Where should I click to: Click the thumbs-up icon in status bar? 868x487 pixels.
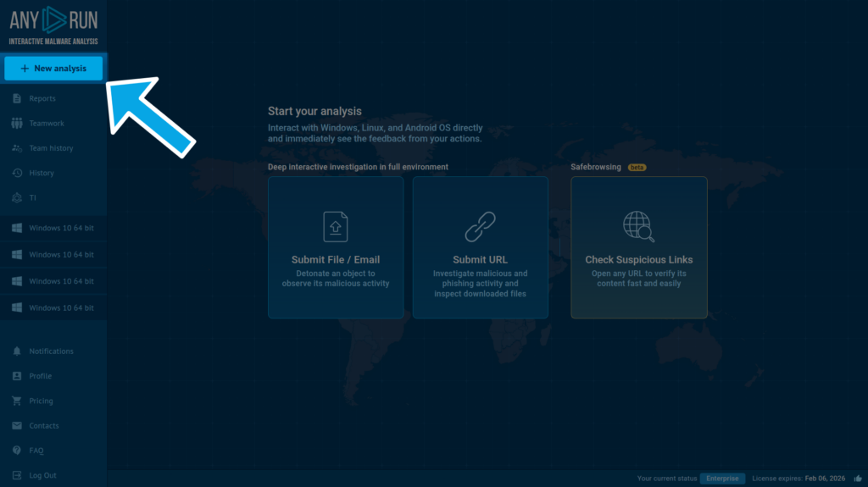click(x=858, y=479)
